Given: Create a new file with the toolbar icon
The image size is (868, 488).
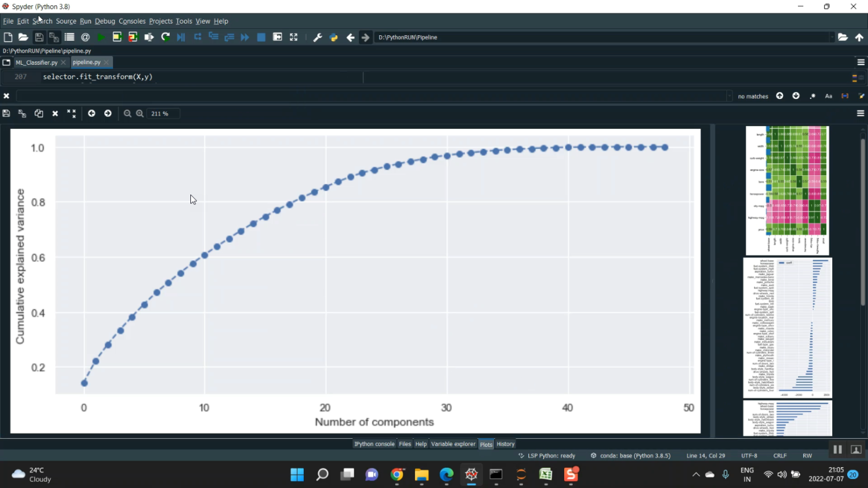Looking at the screenshot, I should tap(8, 37).
